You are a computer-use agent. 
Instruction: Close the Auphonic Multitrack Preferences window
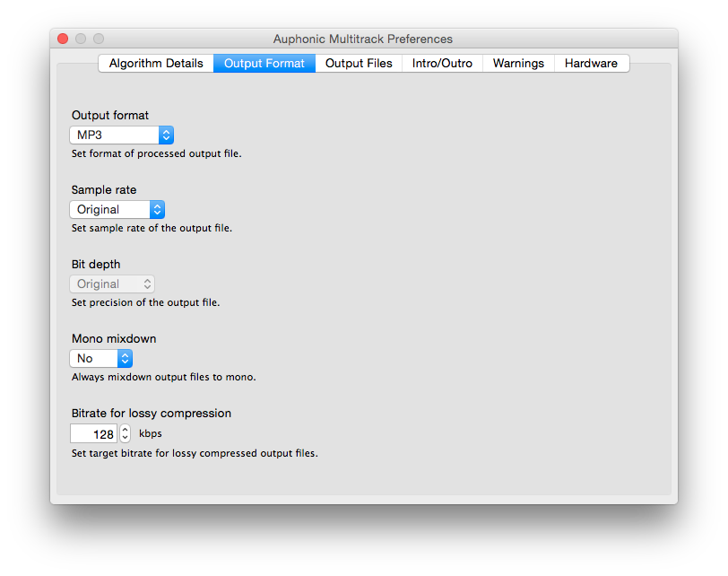pos(63,39)
